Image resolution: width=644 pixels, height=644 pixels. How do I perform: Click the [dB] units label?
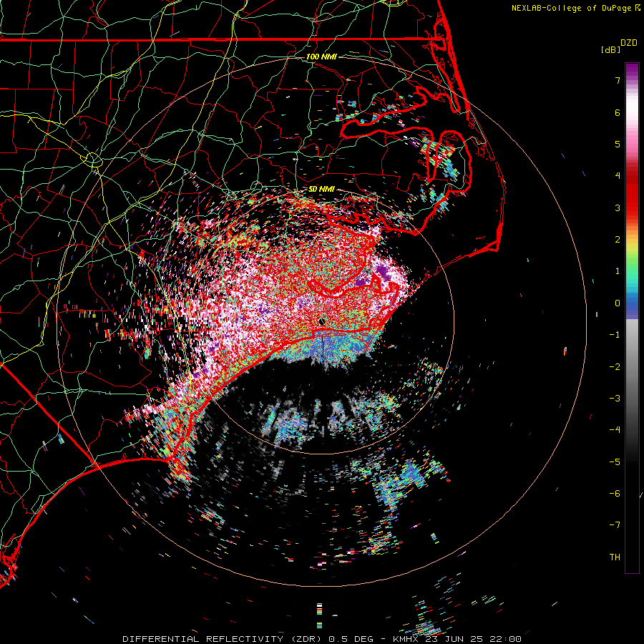point(611,49)
